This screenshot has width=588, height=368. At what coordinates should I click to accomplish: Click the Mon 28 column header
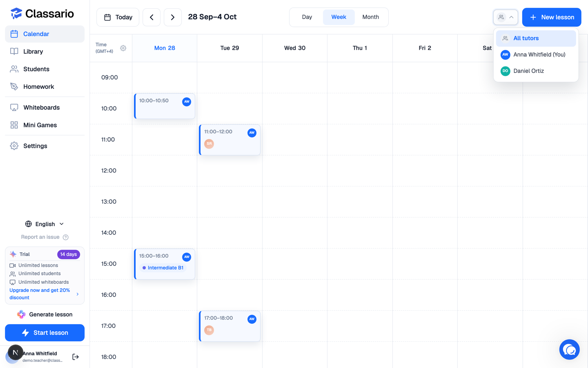[165, 48]
